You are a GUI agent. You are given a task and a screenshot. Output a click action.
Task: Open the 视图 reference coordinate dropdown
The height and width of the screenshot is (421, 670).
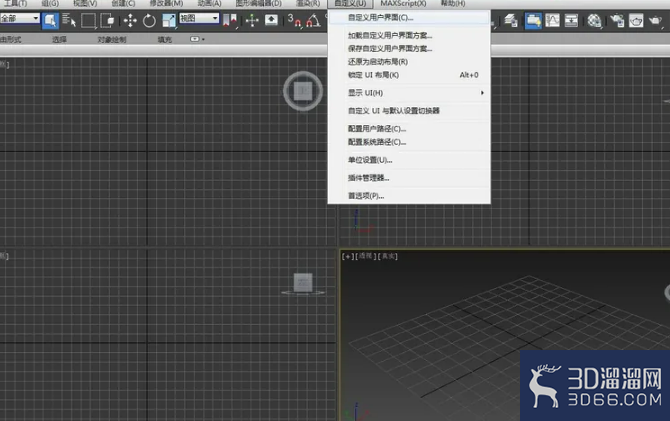point(199,18)
